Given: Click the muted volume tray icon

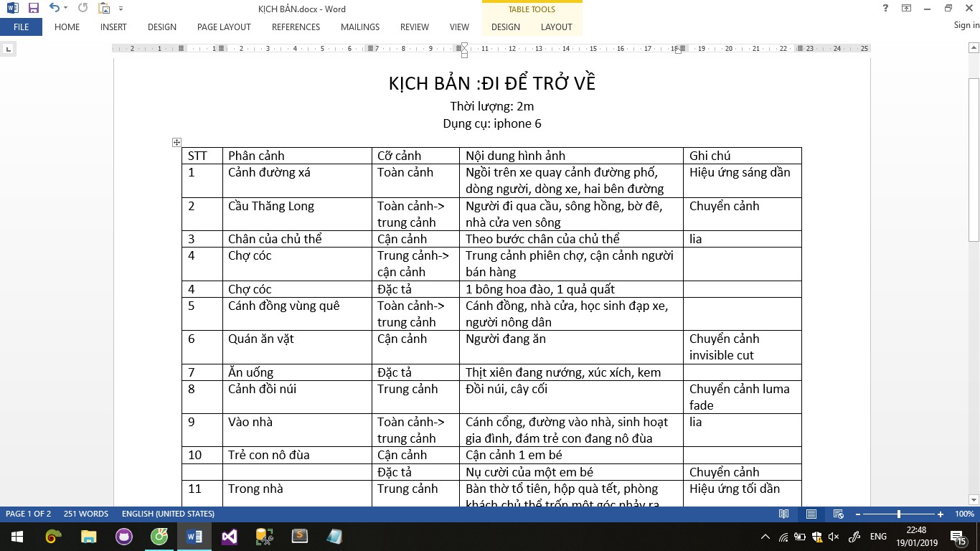Looking at the screenshot, I should click(x=834, y=537).
